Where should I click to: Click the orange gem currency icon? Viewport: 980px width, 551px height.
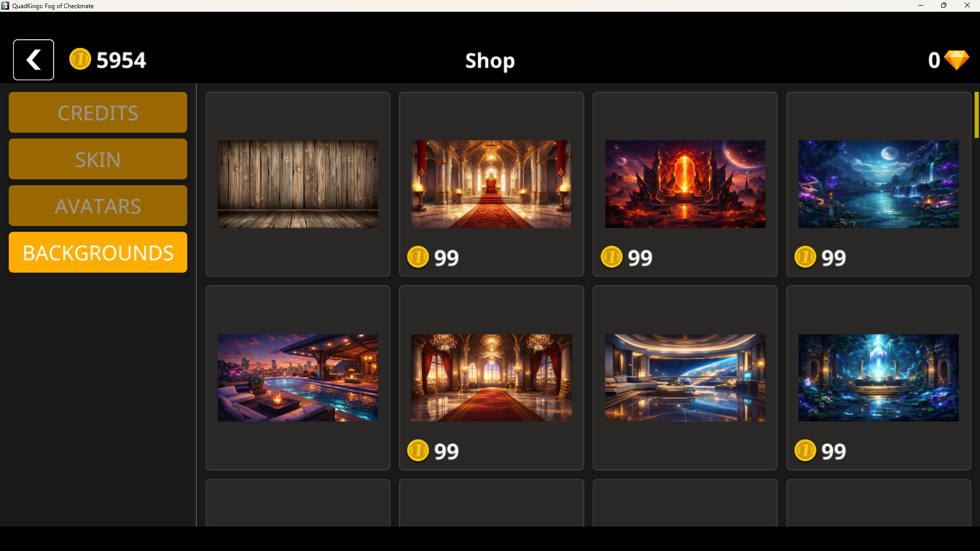coord(956,60)
